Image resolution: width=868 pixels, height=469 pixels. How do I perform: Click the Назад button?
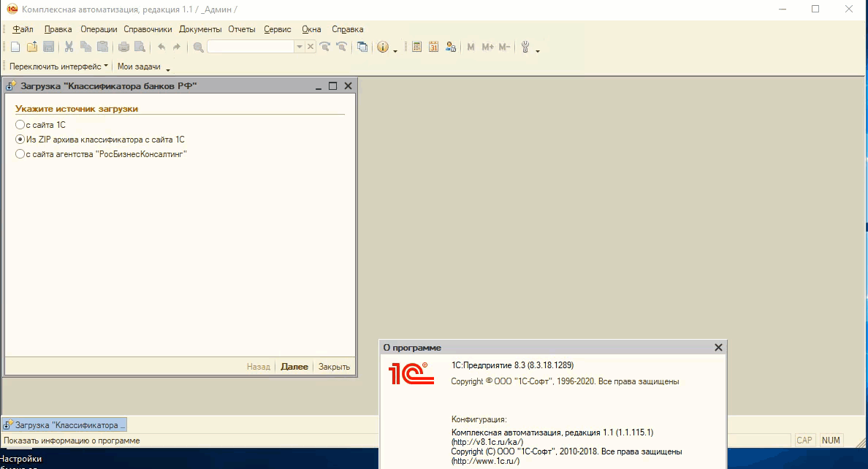[259, 367]
